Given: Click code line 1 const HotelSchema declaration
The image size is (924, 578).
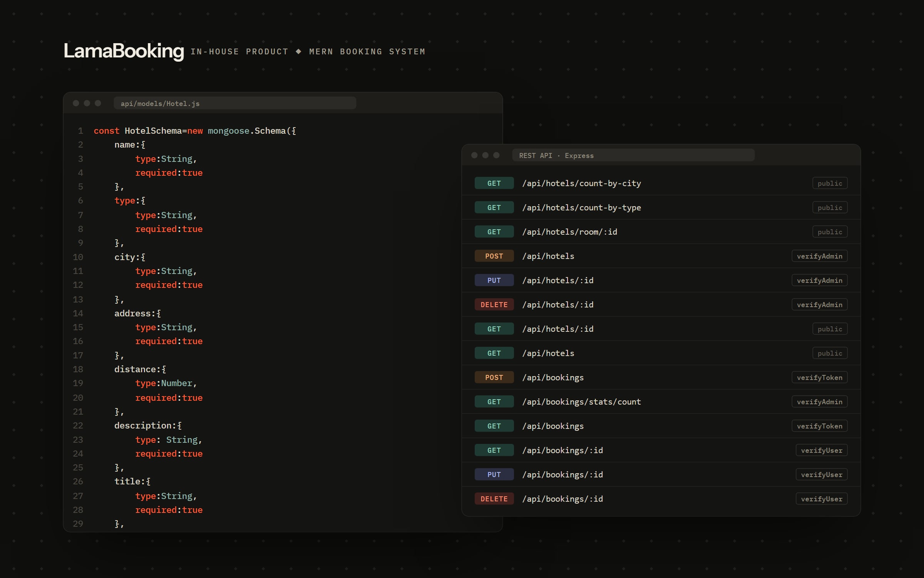Looking at the screenshot, I should (195, 131).
